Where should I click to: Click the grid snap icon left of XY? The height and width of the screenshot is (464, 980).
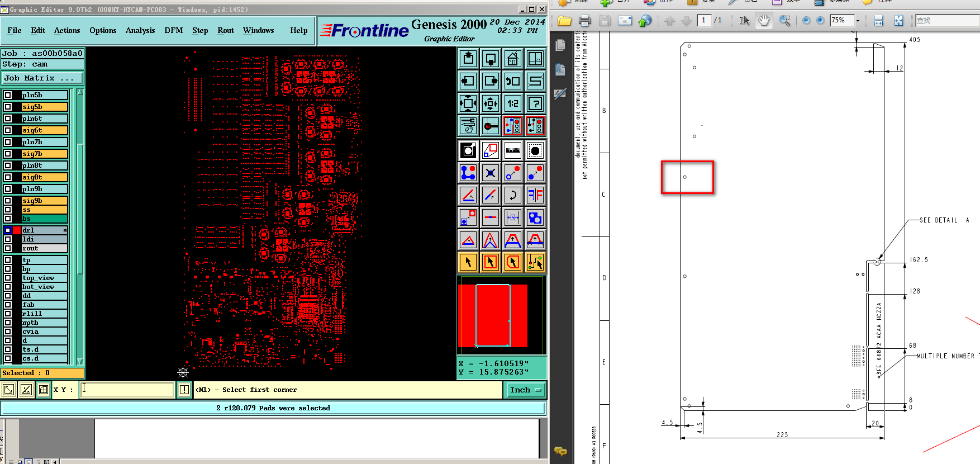point(44,390)
